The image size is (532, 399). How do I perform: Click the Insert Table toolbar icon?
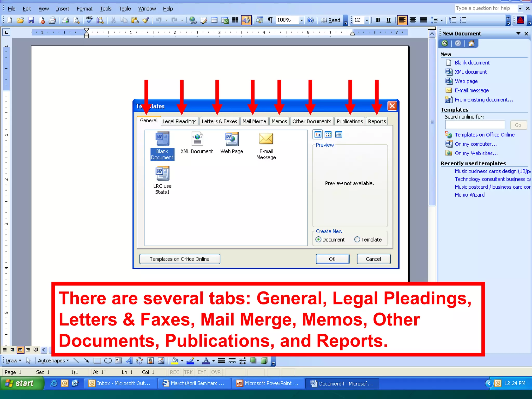coord(214,20)
